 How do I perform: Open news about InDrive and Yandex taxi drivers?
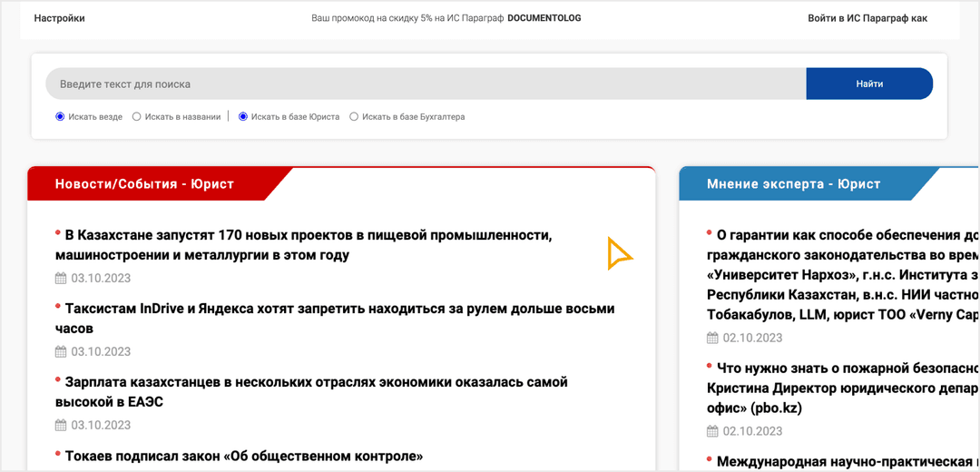tap(339, 318)
